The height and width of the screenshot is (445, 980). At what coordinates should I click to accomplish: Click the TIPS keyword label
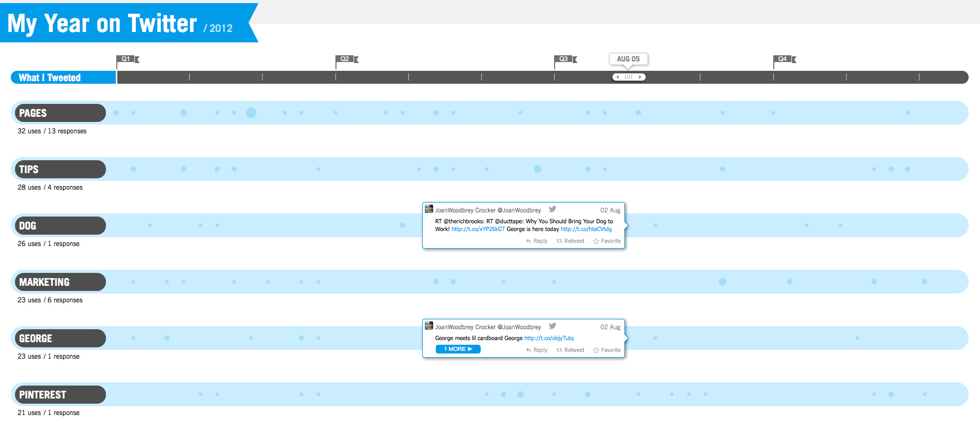pyautogui.click(x=60, y=169)
